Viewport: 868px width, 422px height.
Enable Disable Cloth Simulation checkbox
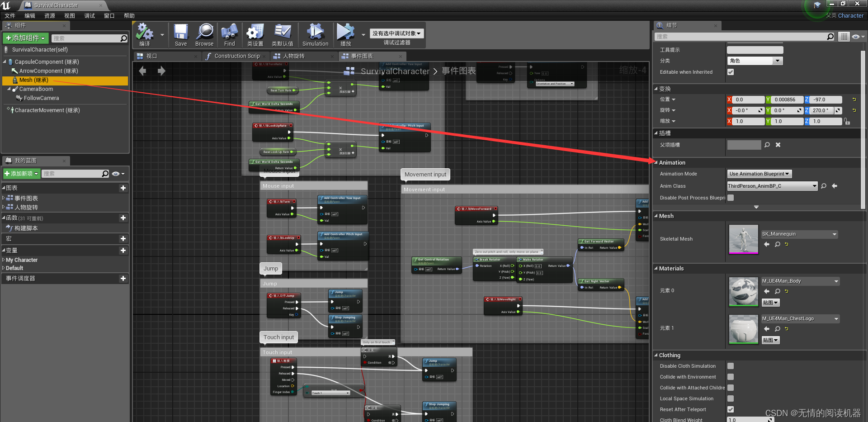731,366
